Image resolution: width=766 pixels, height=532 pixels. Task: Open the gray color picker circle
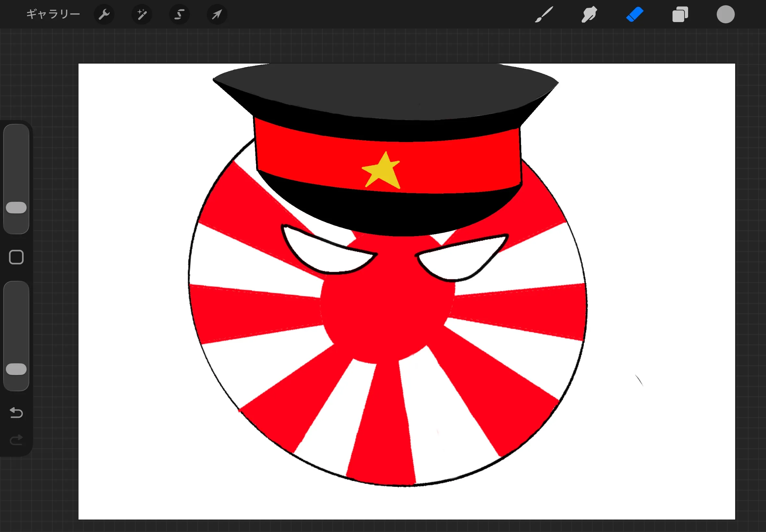[x=726, y=14]
